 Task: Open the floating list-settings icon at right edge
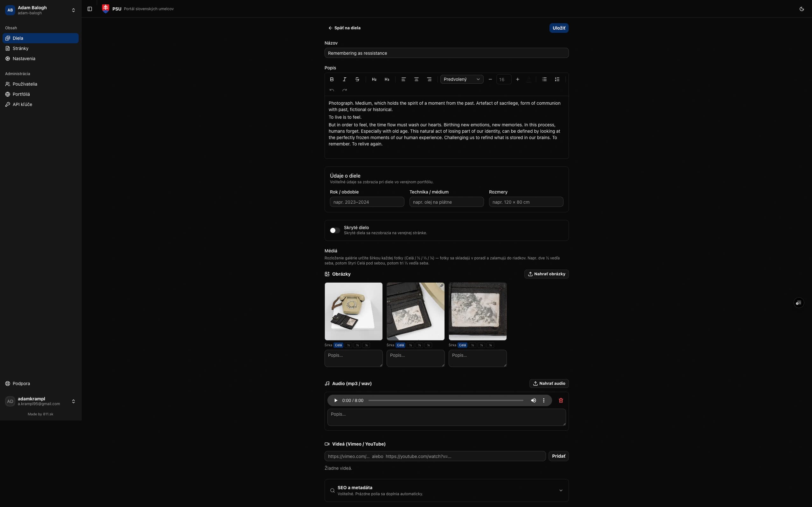coord(799,303)
